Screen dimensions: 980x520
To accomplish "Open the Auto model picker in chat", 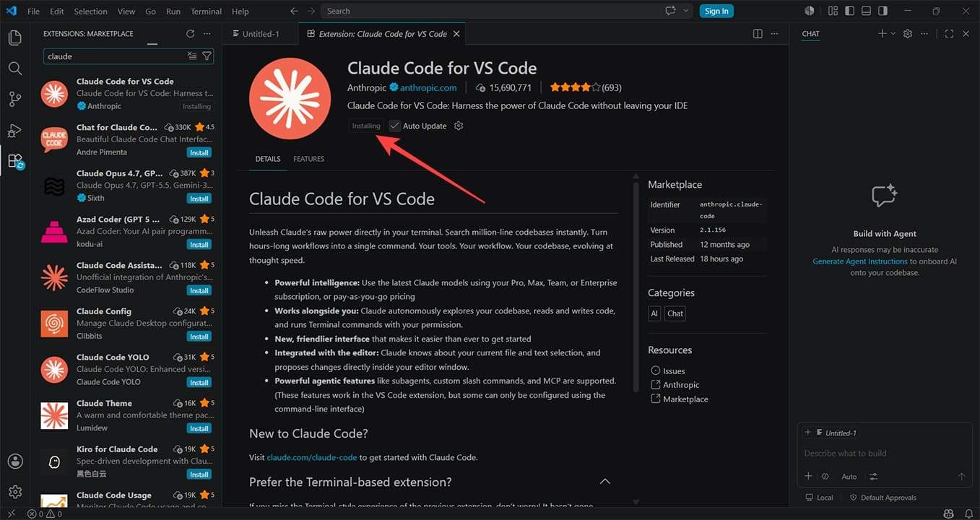I will 849,477.
